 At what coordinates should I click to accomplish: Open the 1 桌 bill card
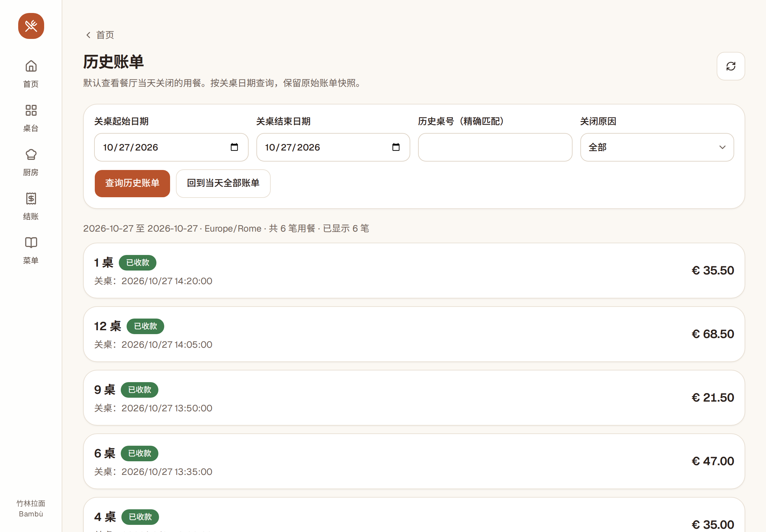[414, 270]
